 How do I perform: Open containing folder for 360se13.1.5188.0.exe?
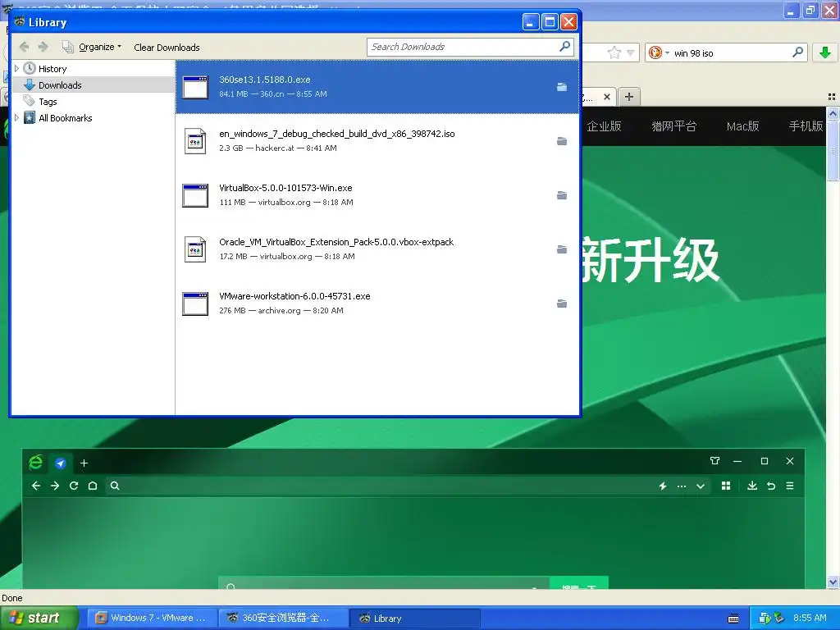coord(561,87)
